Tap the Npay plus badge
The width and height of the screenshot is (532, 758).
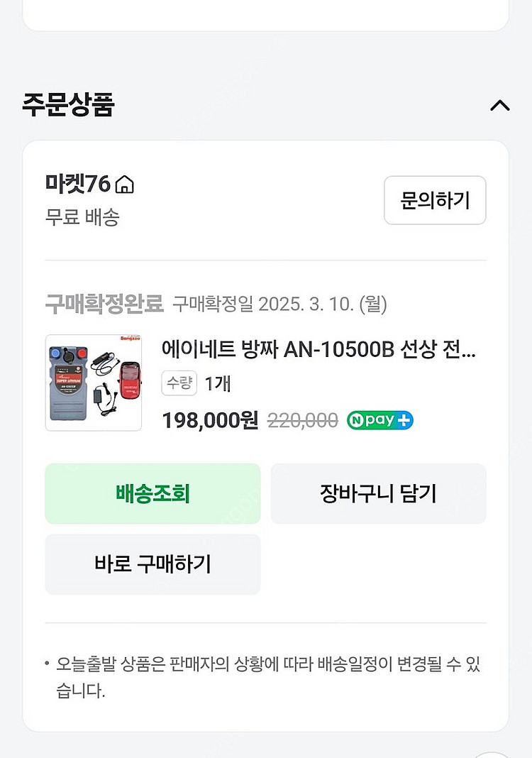[x=379, y=420]
